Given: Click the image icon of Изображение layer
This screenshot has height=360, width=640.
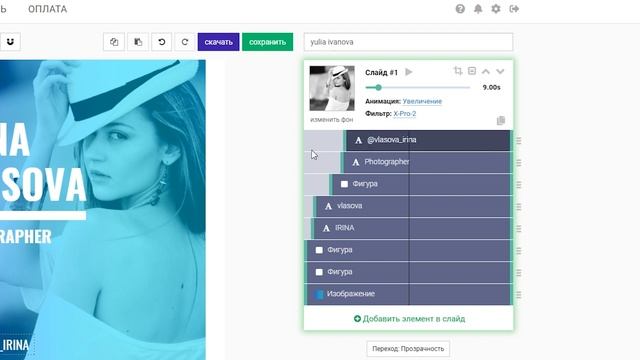Looking at the screenshot, I should [x=319, y=294].
